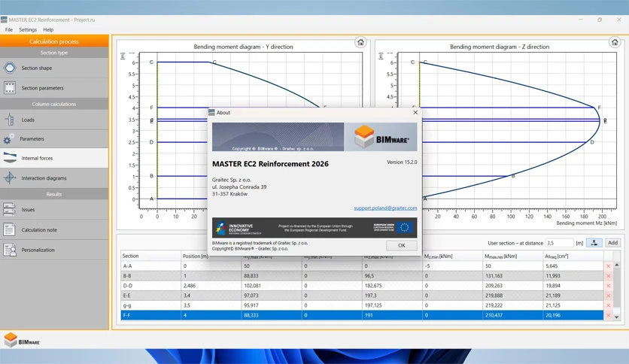Viewport: 629px width, 364px height.
Task: Open the File menu
Action: pos(9,29)
